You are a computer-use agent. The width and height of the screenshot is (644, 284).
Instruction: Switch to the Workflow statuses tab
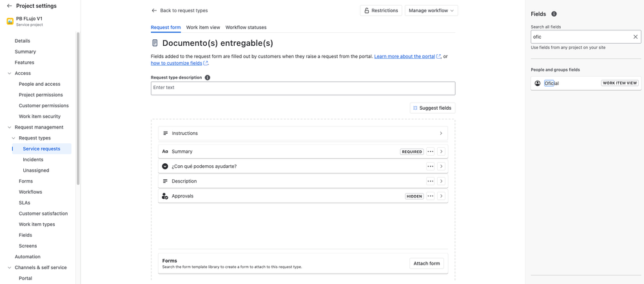(246, 27)
